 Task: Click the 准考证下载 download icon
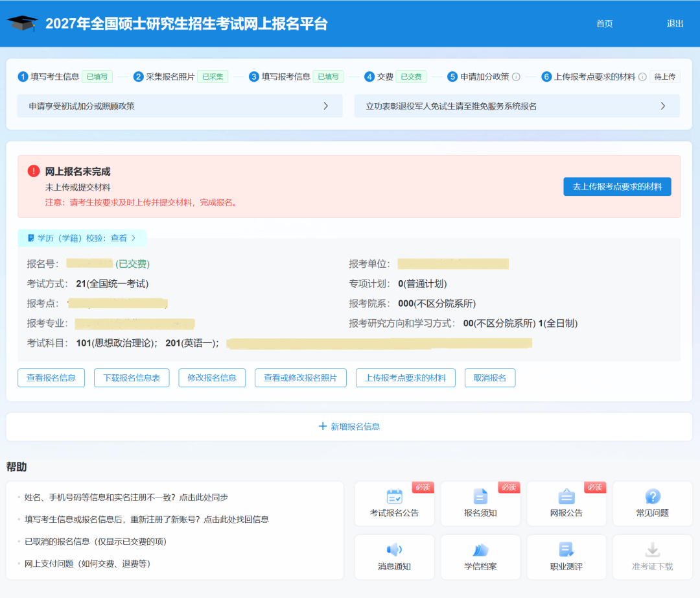(653, 549)
